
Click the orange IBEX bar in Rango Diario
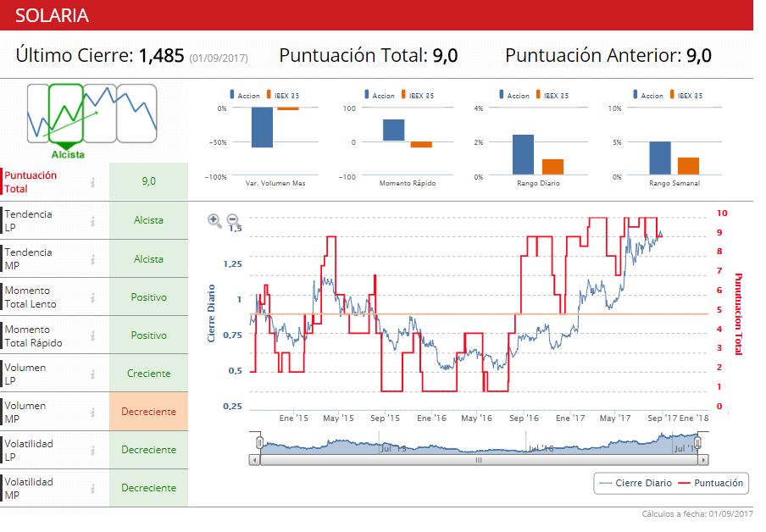coord(553,167)
